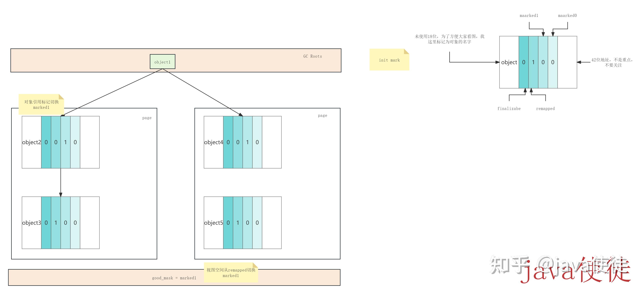The width and height of the screenshot is (644, 294).
Task: Select the maarked0 label in legend
Action: 567,16
